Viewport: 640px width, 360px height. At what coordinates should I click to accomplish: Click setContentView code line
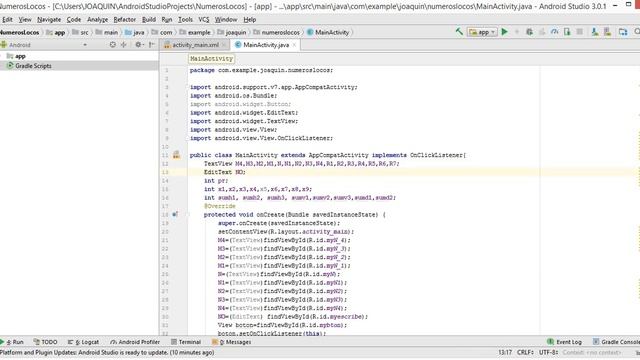click(x=286, y=232)
